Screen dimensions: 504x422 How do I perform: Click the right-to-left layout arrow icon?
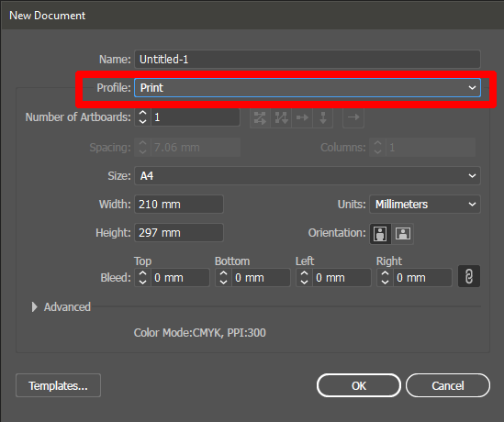pos(353,117)
